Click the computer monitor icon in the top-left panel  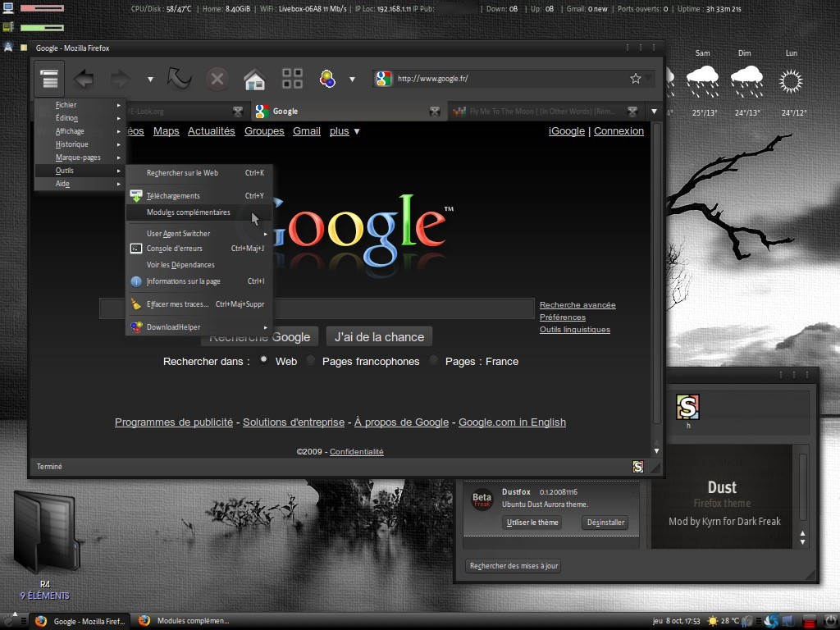(8, 7)
